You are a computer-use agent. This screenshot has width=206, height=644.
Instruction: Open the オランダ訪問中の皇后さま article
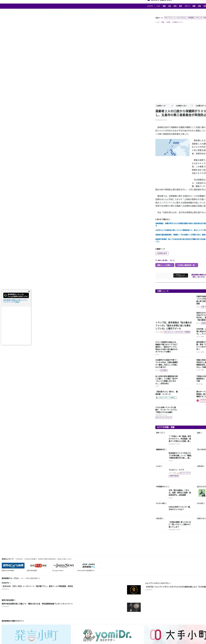[x=167, y=347]
